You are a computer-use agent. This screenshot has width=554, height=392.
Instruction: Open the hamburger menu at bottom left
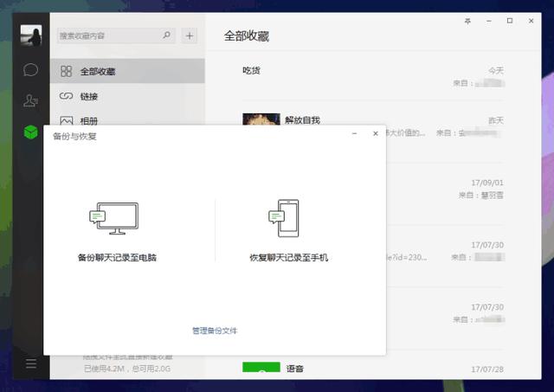[31, 363]
